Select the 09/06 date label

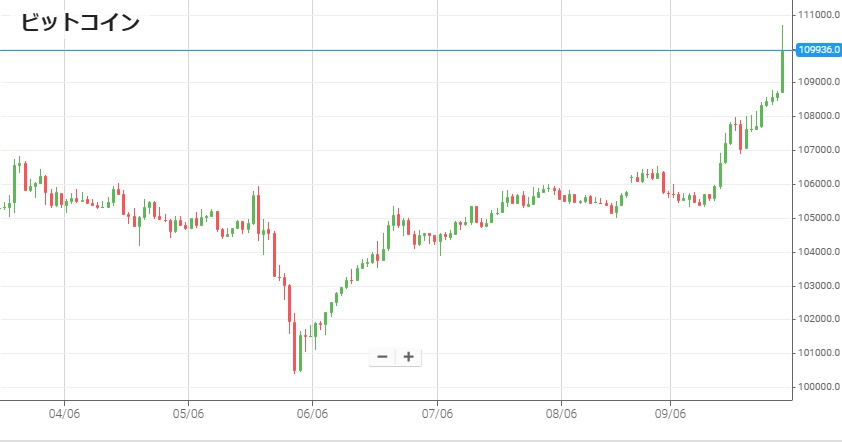670,412
